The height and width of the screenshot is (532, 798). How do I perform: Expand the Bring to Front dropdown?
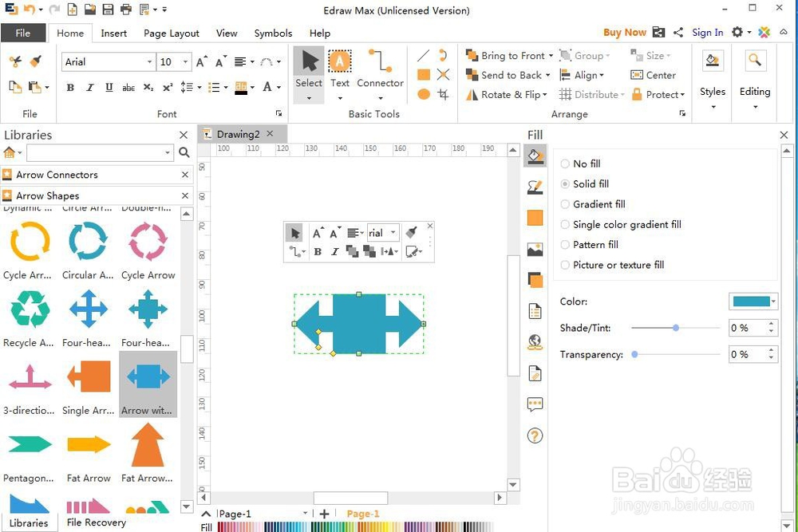(x=551, y=56)
